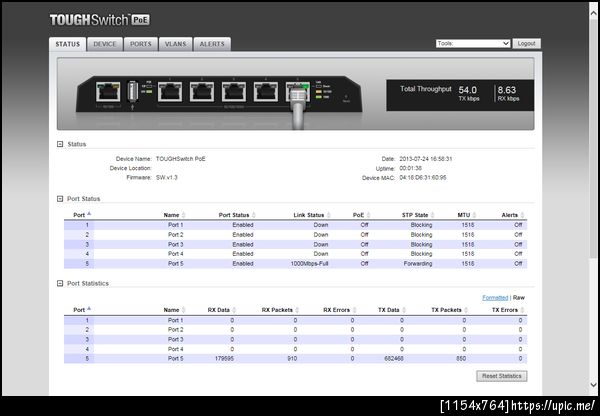
Task: Sort by TX Data column
Action: (x=392, y=310)
